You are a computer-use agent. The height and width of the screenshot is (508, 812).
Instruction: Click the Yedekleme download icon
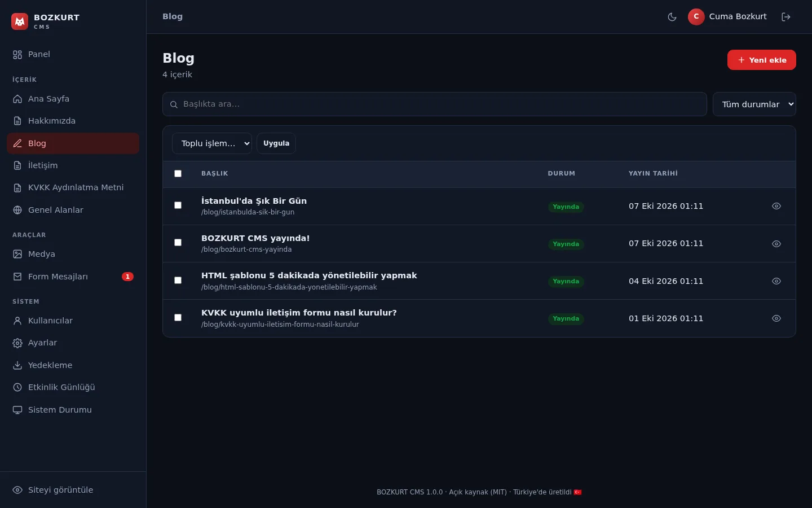(17, 365)
